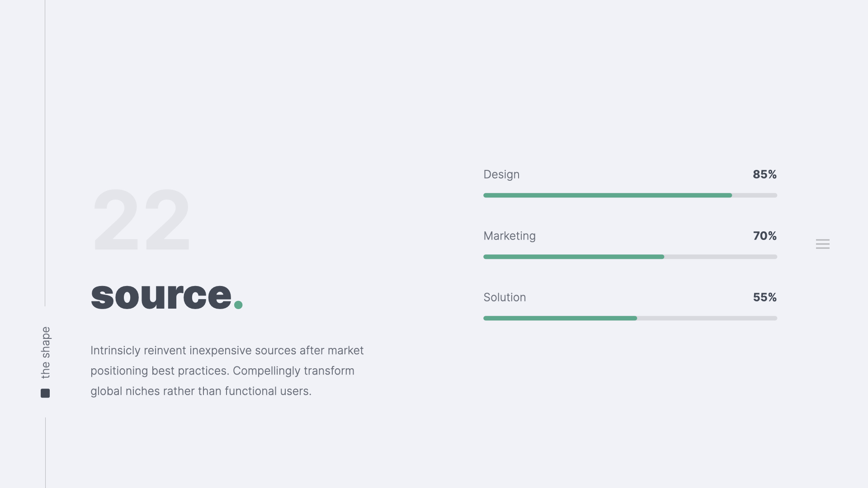The height and width of the screenshot is (488, 868).
Task: Select the Marketing skill label
Action: coord(509,236)
